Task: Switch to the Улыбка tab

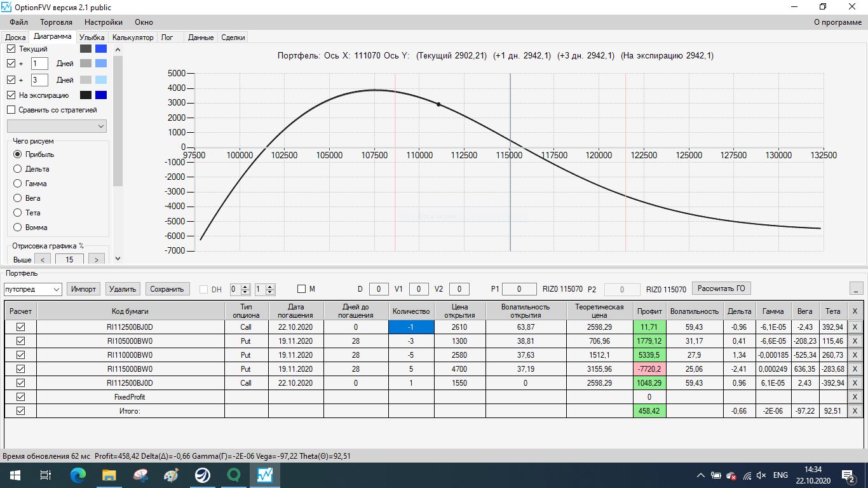Action: pos(93,37)
